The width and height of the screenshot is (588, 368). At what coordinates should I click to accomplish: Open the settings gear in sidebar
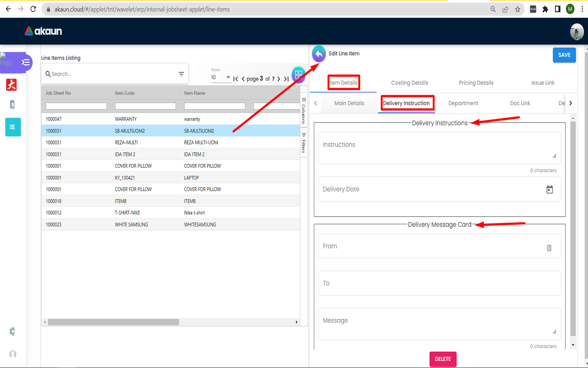pos(12,332)
